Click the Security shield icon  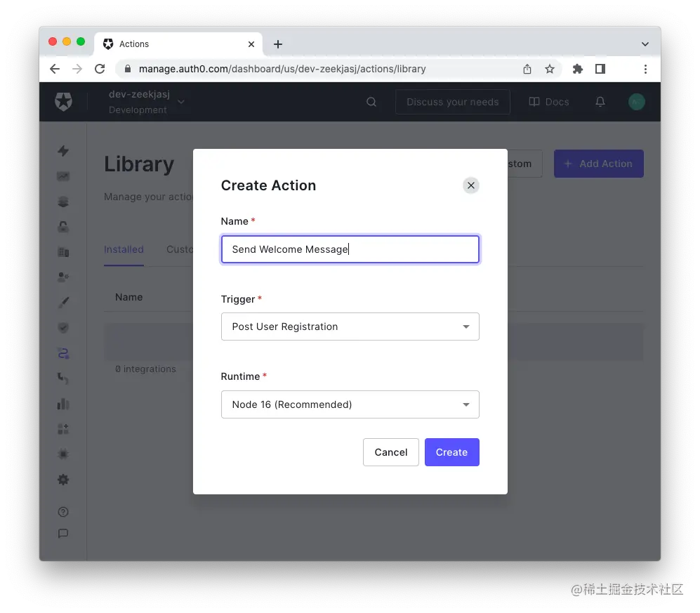[x=63, y=327]
